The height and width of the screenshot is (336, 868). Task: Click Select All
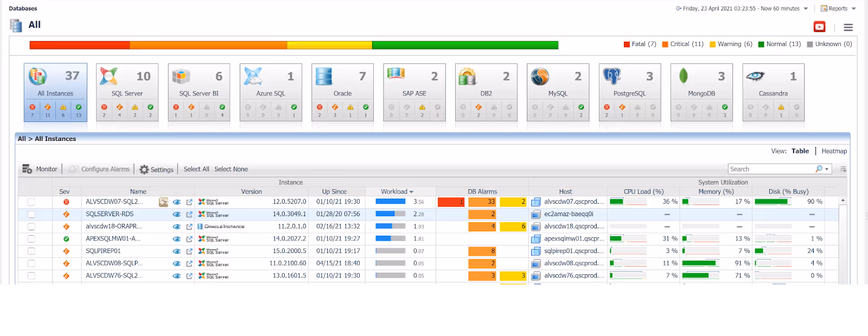(196, 169)
